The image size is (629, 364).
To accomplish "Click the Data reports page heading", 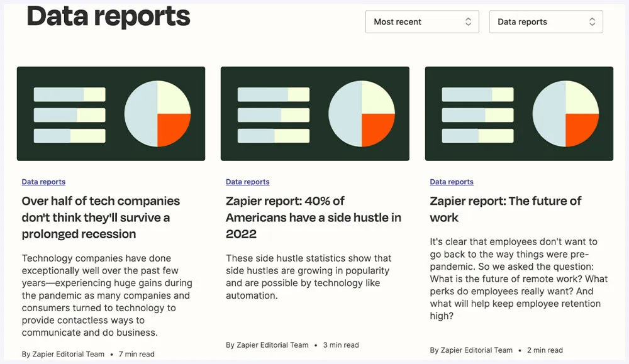I will coord(108,16).
